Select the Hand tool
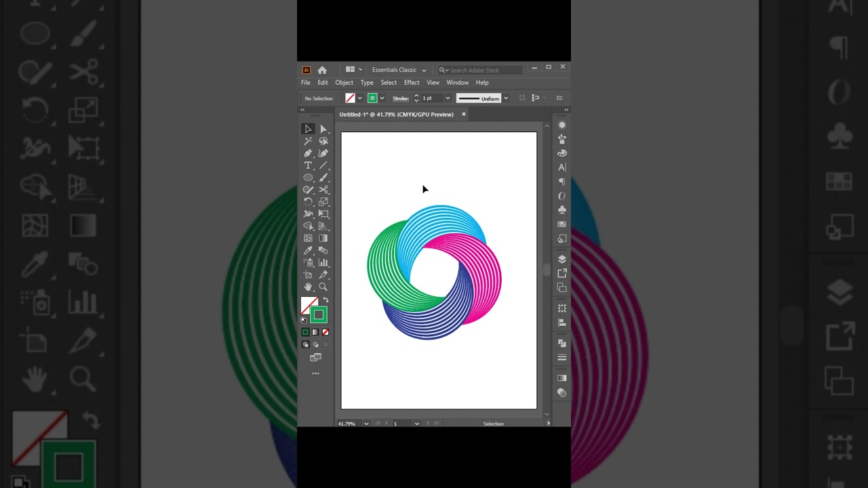Screen dimensions: 868x488 [308, 287]
